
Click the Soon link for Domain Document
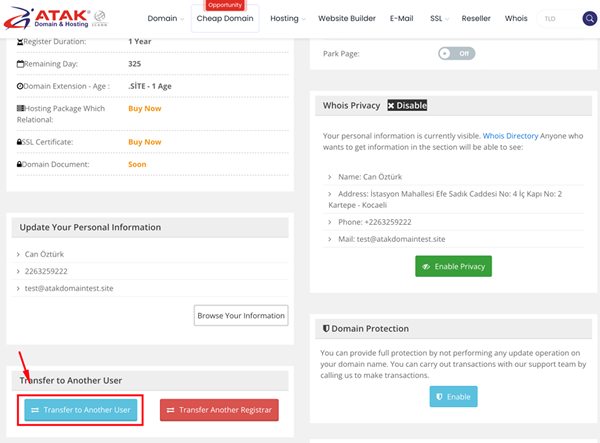pos(137,164)
